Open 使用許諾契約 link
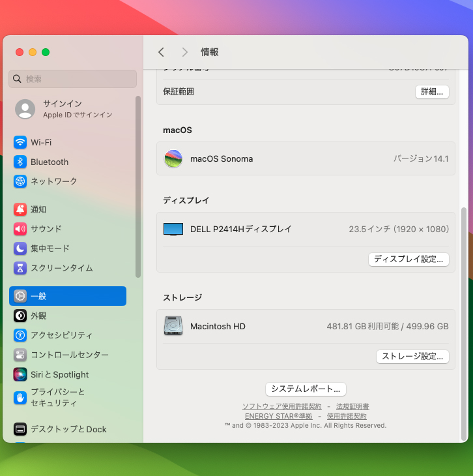 coord(347,416)
